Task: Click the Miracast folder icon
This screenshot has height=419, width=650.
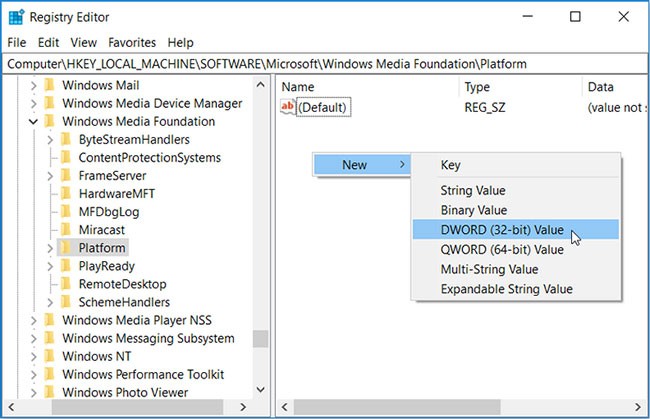Action: [x=66, y=229]
